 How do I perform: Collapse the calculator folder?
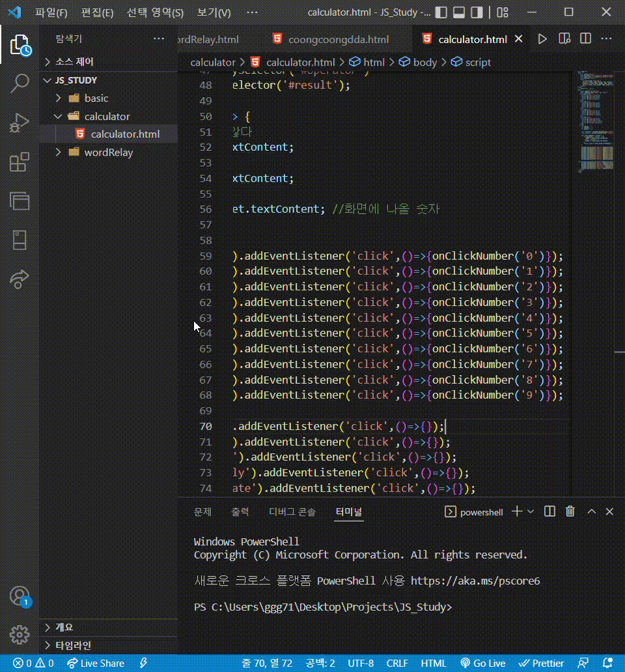[x=108, y=116]
